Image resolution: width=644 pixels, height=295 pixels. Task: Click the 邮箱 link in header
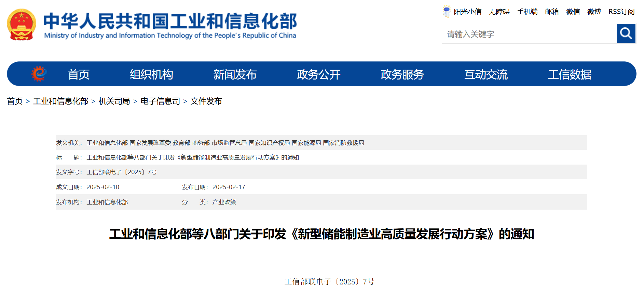pyautogui.click(x=552, y=12)
